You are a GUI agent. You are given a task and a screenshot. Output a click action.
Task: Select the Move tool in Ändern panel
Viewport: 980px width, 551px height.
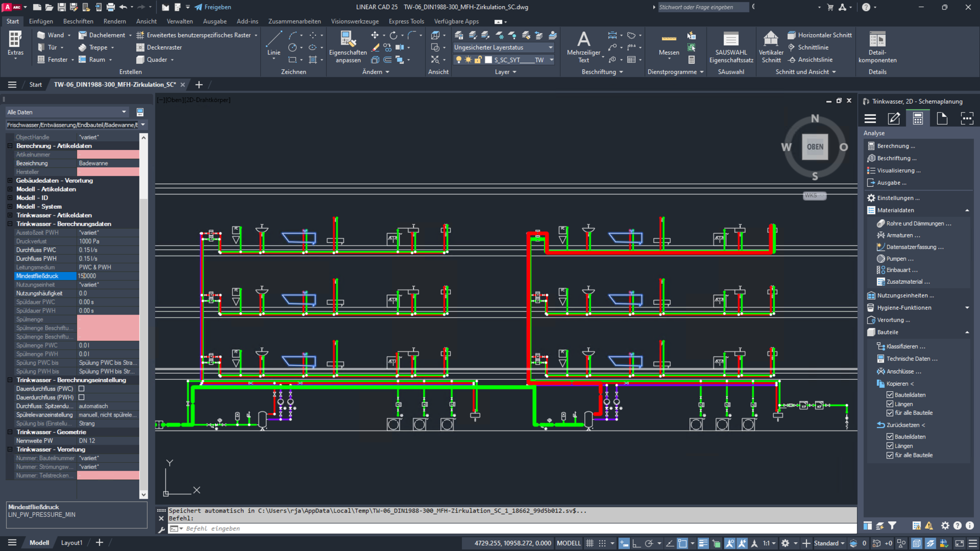(375, 35)
